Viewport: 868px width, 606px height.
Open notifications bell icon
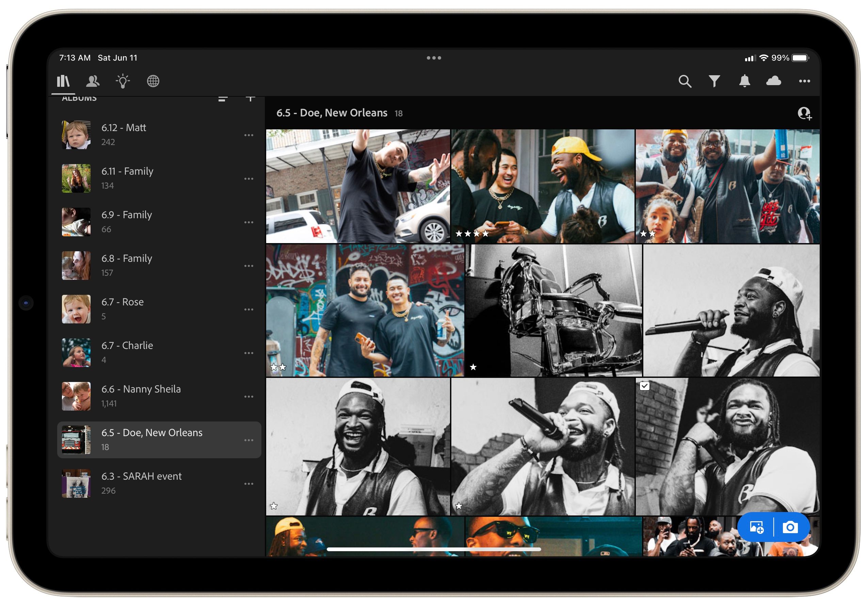[x=744, y=81]
